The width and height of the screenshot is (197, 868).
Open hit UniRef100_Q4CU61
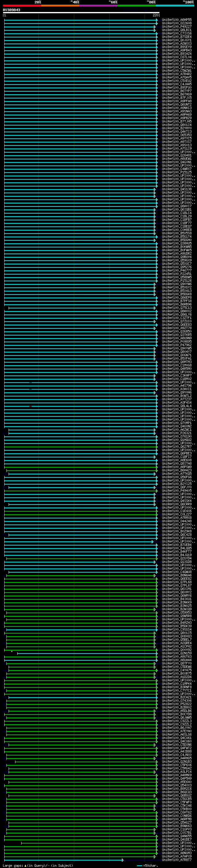click(x=176, y=738)
